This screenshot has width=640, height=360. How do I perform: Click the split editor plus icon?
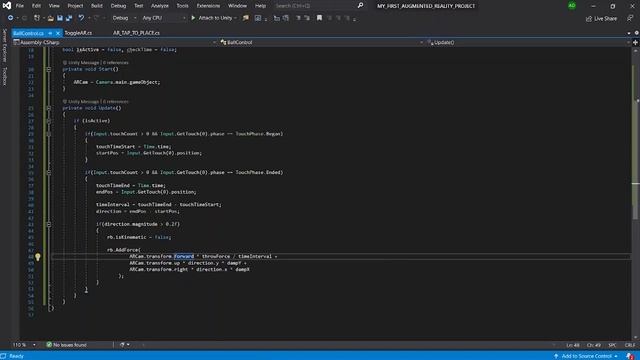636,42
